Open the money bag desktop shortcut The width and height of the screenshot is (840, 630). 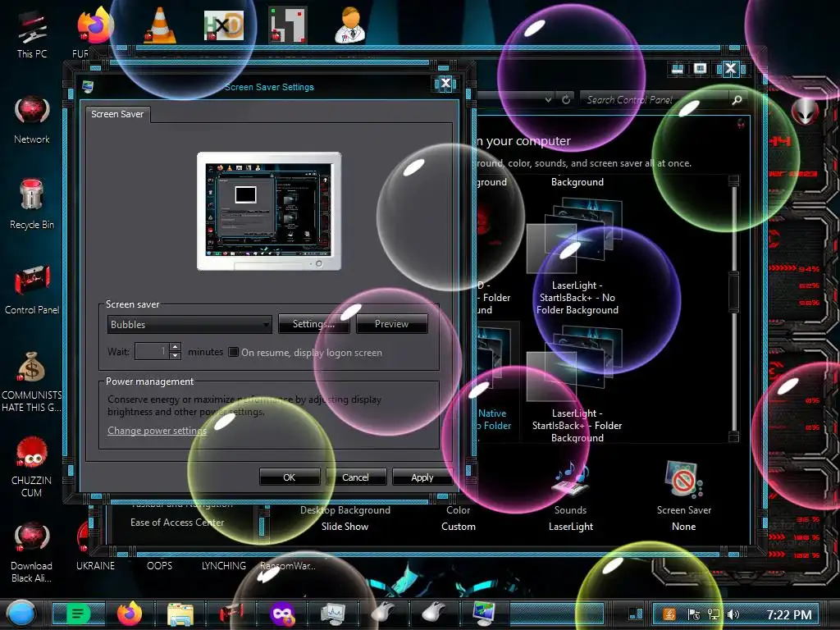pos(32,381)
